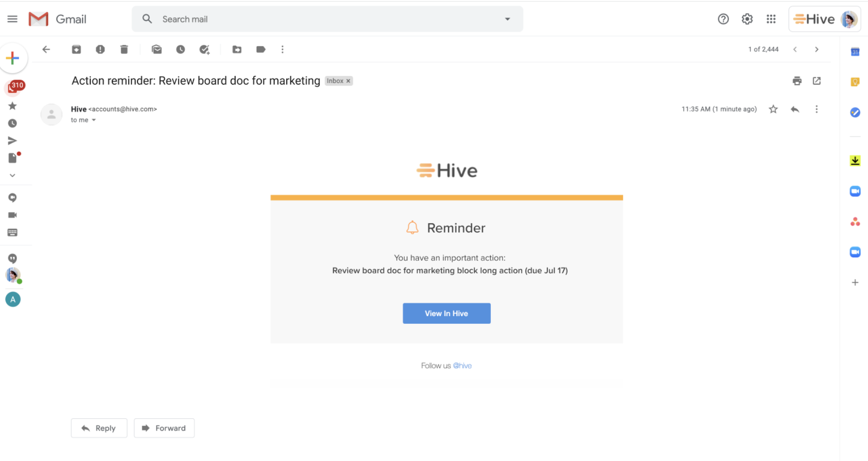Open Google Tasks side panel
Viewport: 868px width, 461px height.
pyautogui.click(x=855, y=112)
